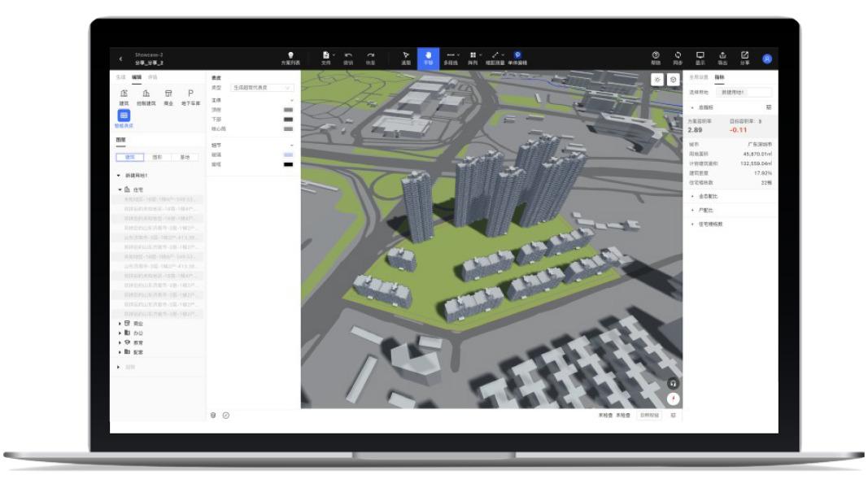Select the 建筑 building tool icon
868x488 pixels.
coord(124,94)
